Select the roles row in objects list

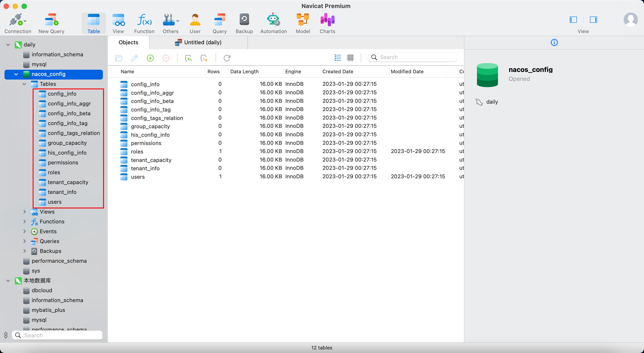(286, 151)
